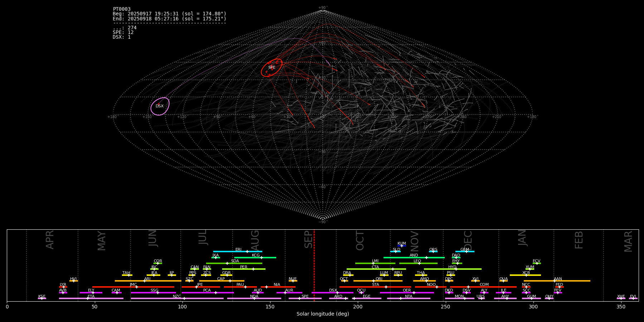
Task: Click the LEO shower label
Action: tap(418, 261)
